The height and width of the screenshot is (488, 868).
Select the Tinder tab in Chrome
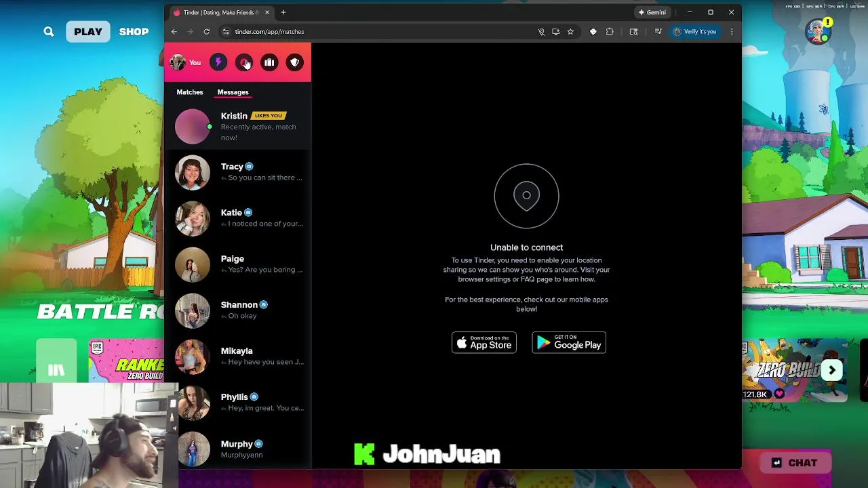point(221,12)
